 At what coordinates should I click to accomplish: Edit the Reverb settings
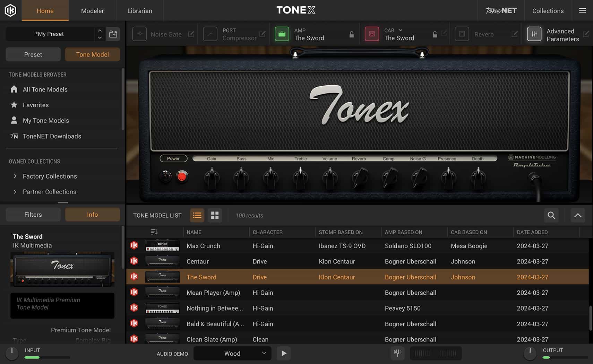[x=515, y=34]
